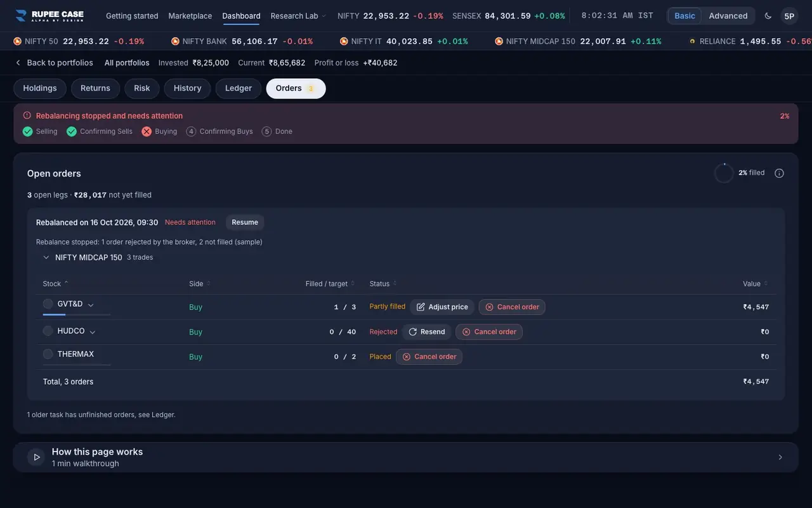The width and height of the screenshot is (812, 508).
Task: Sort by the Status column
Action: point(383,284)
